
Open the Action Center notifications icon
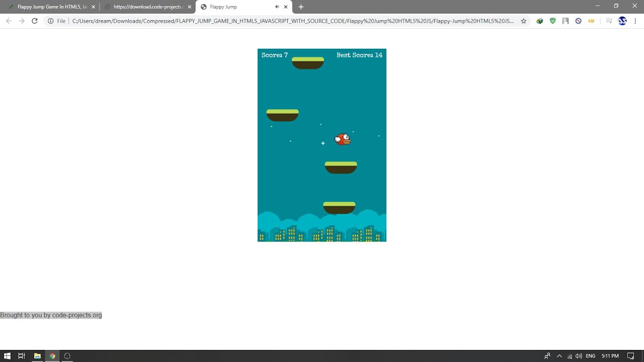[x=630, y=356]
